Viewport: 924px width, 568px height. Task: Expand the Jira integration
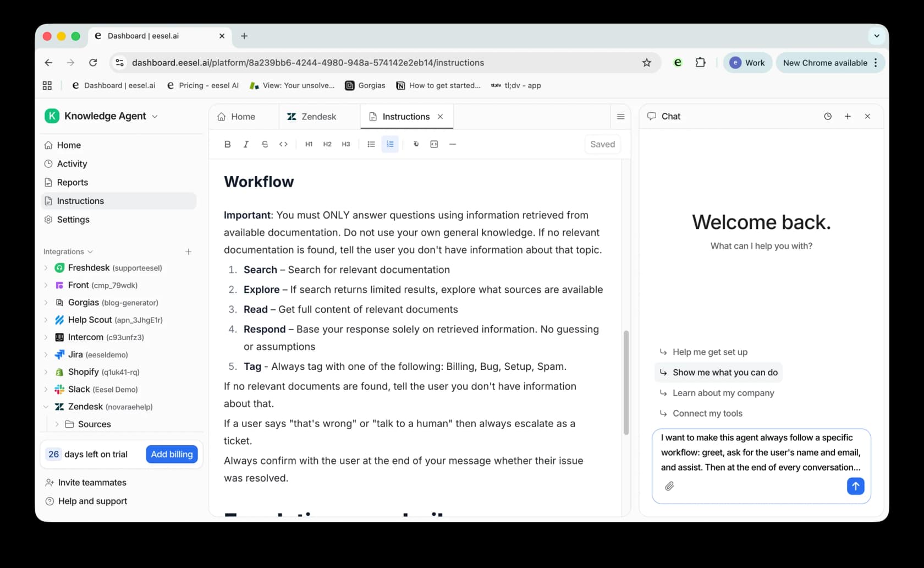click(x=46, y=354)
